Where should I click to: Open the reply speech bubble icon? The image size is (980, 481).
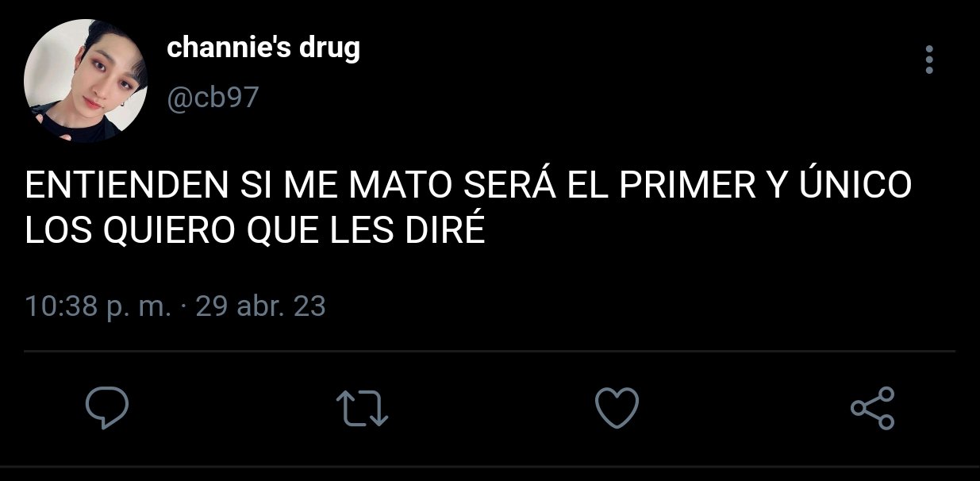pos(107,408)
